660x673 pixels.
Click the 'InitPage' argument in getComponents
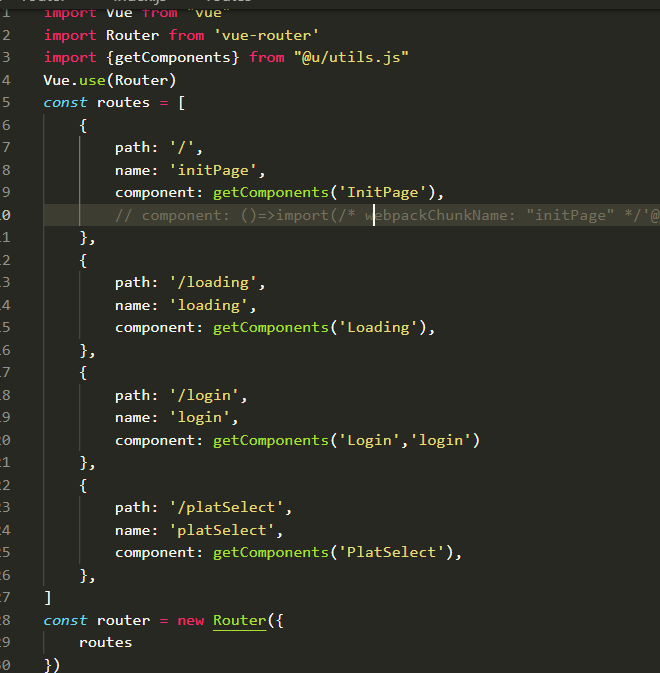pyautogui.click(x=383, y=192)
